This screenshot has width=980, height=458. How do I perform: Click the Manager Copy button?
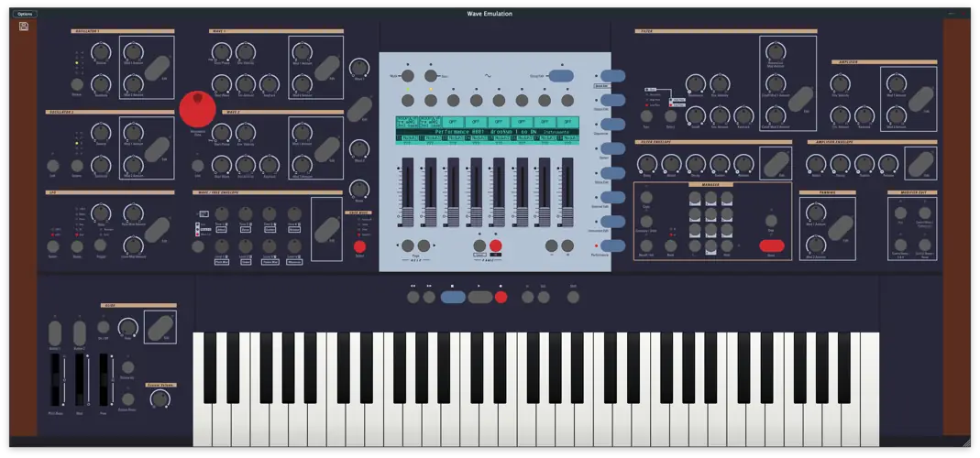pos(647,198)
